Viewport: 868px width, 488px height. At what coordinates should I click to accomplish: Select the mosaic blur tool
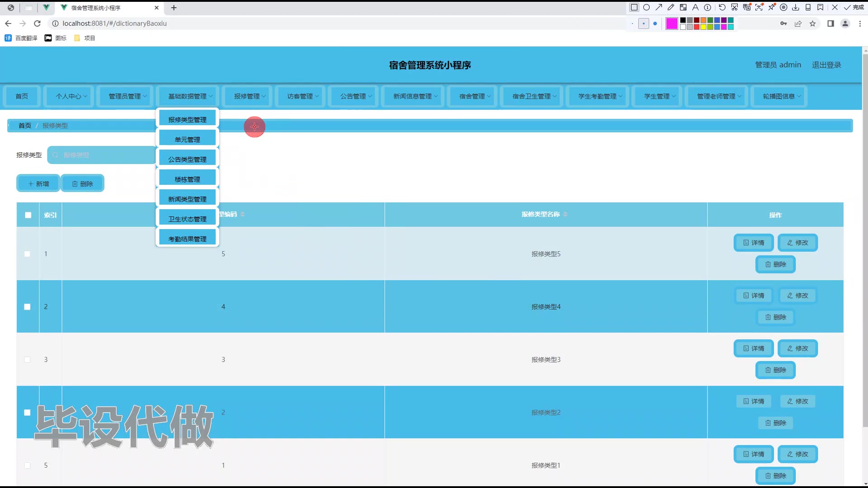point(683,7)
